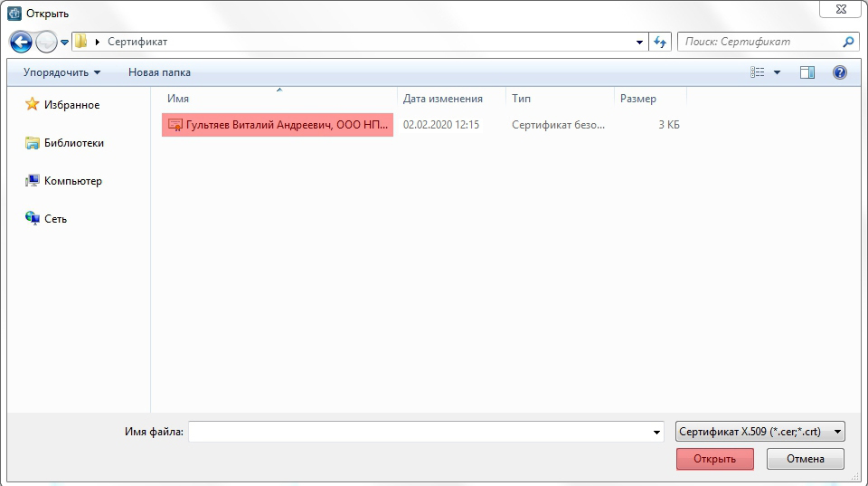Expand the address bar history dropdown
This screenshot has height=486, width=868.
[639, 43]
